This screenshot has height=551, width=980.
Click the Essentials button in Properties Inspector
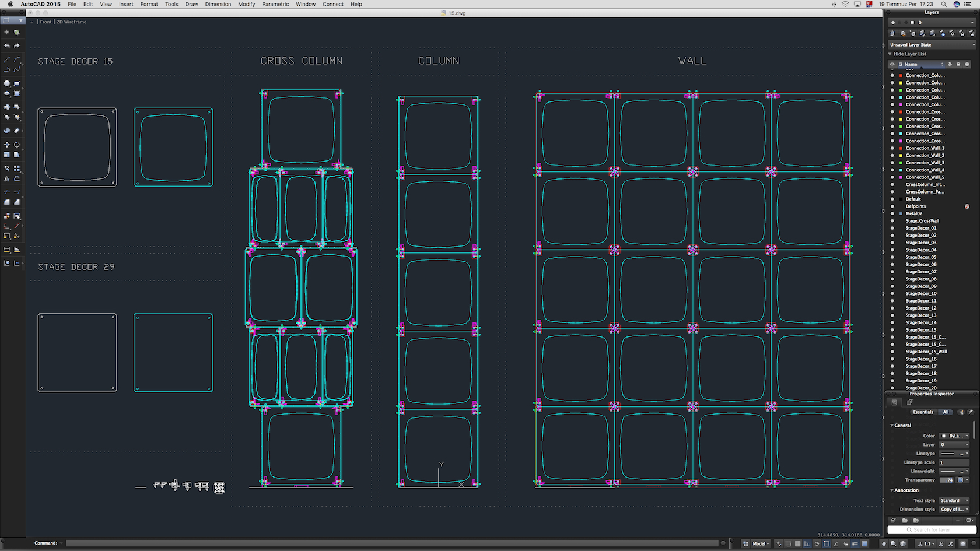(x=923, y=412)
